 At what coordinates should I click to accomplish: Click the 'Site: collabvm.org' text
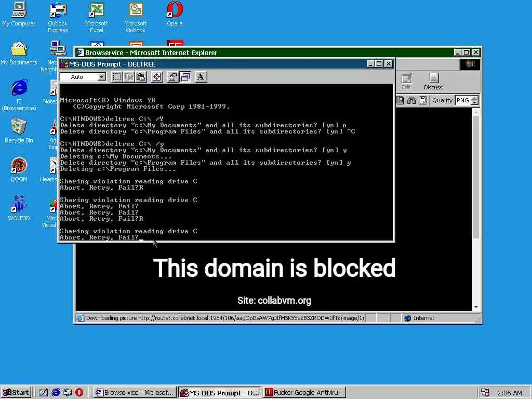274,301
